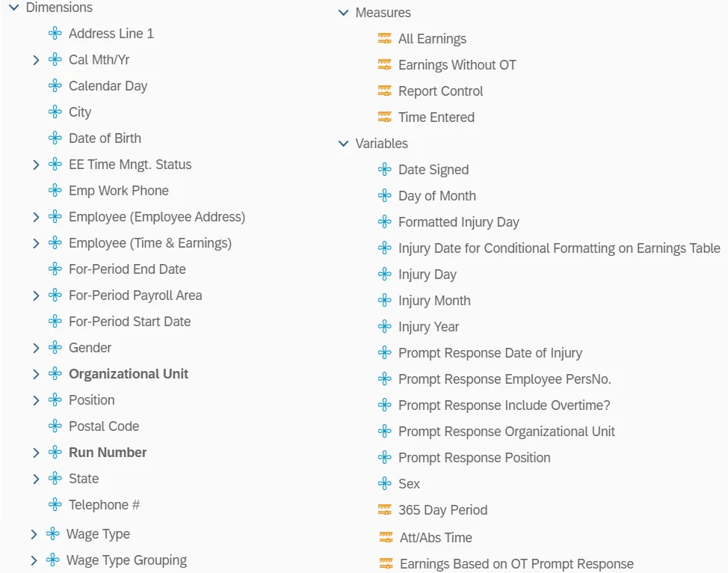Viewport: 728px width, 573px height.
Task: Select the Date of Birth dimension
Action: pos(105,138)
